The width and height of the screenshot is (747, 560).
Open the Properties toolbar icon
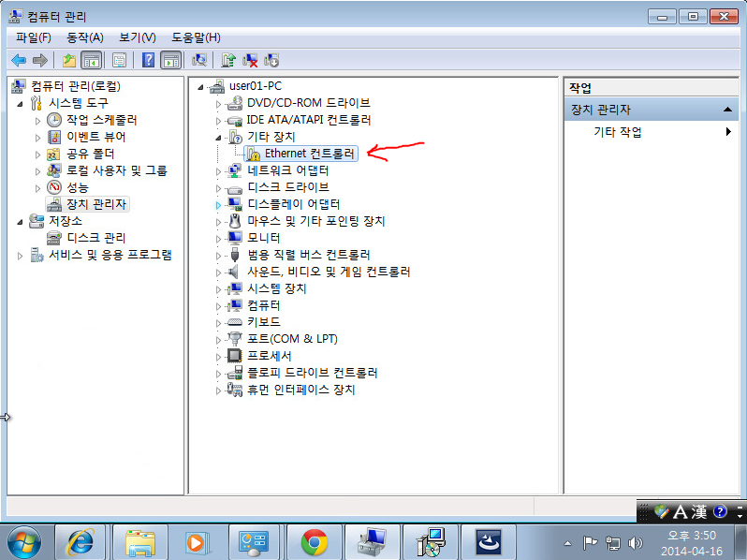[119, 61]
